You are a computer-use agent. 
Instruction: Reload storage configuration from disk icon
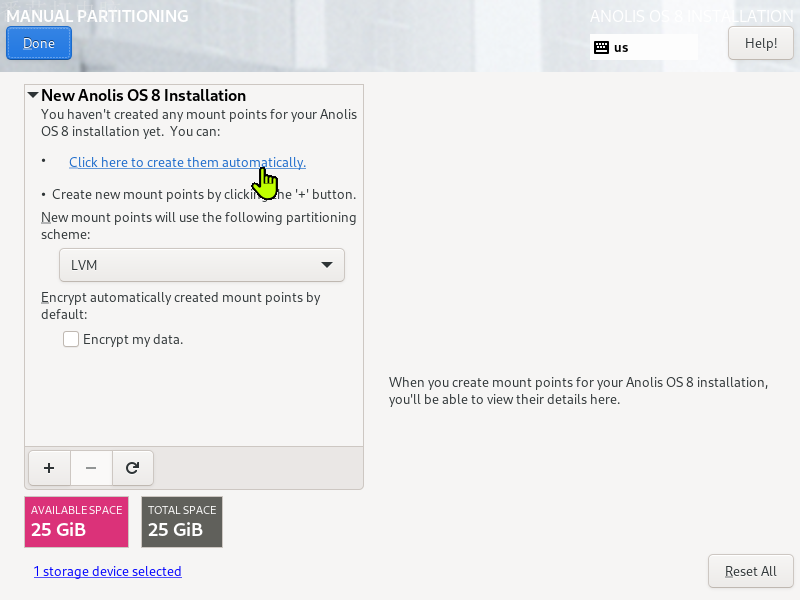pyautogui.click(x=132, y=467)
